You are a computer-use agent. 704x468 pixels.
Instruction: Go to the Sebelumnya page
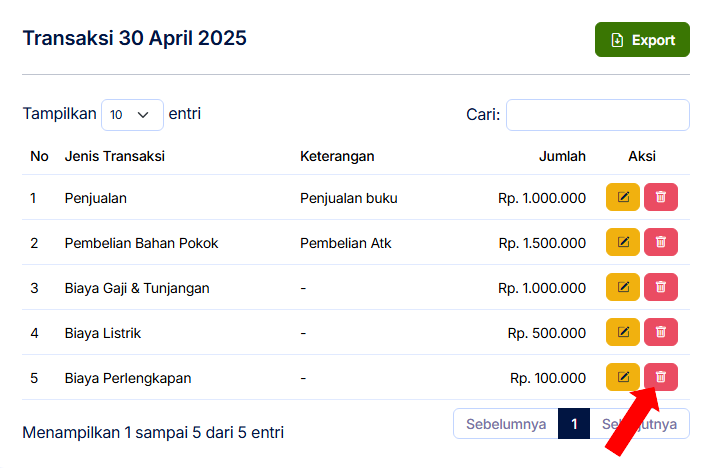tap(506, 424)
